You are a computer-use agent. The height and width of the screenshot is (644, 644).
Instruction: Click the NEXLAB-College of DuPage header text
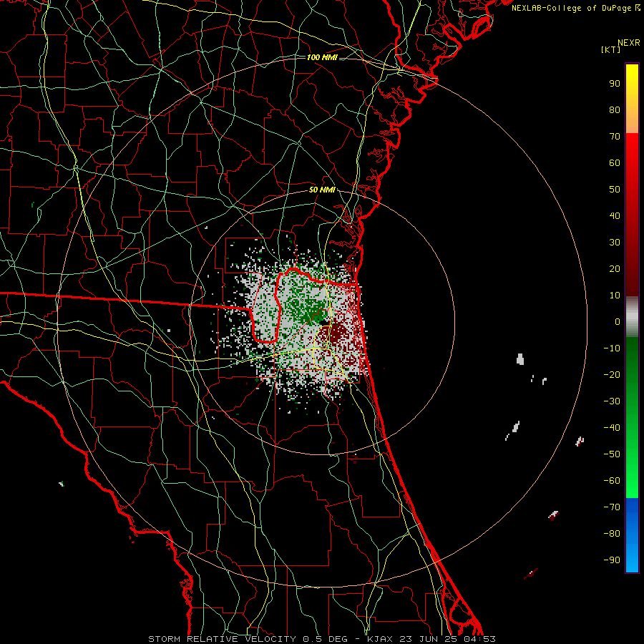[576, 8]
